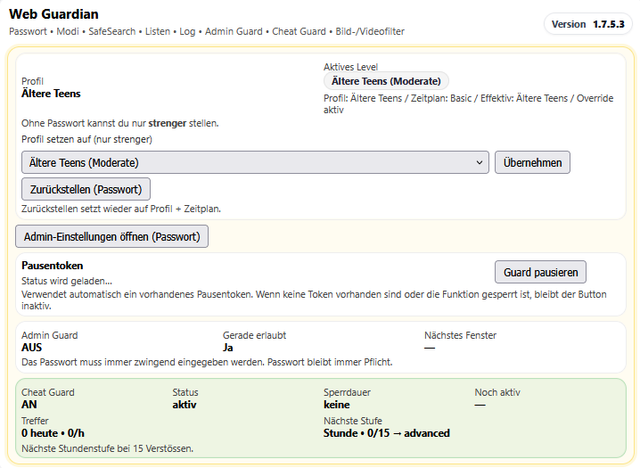The height and width of the screenshot is (468, 640).
Task: Click the Pausentoken heading
Action: (x=52, y=266)
